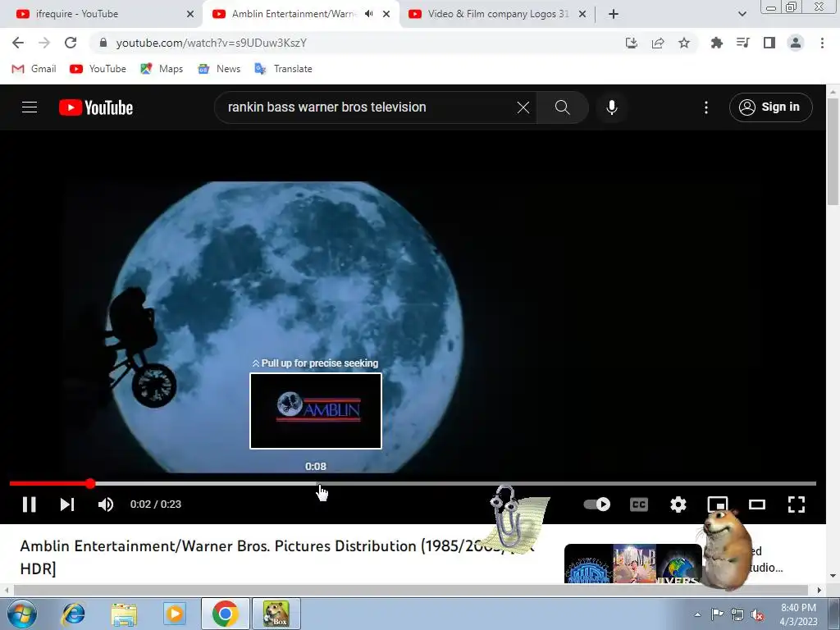Toggle the autoplay switch
This screenshot has height=630, width=840.
point(597,504)
